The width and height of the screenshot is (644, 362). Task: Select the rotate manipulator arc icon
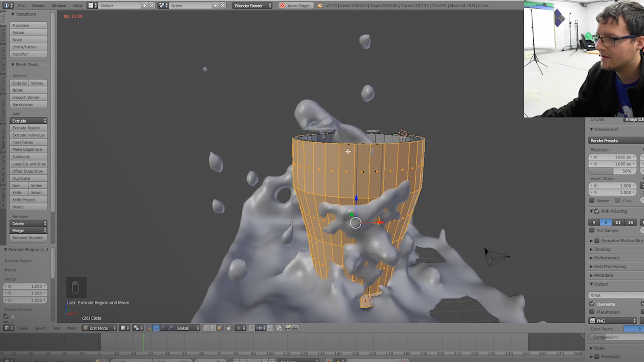click(163, 328)
